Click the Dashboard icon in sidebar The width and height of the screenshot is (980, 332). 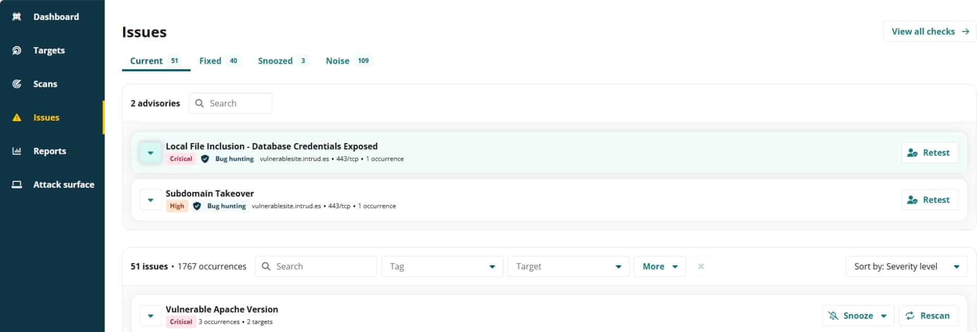click(x=17, y=17)
